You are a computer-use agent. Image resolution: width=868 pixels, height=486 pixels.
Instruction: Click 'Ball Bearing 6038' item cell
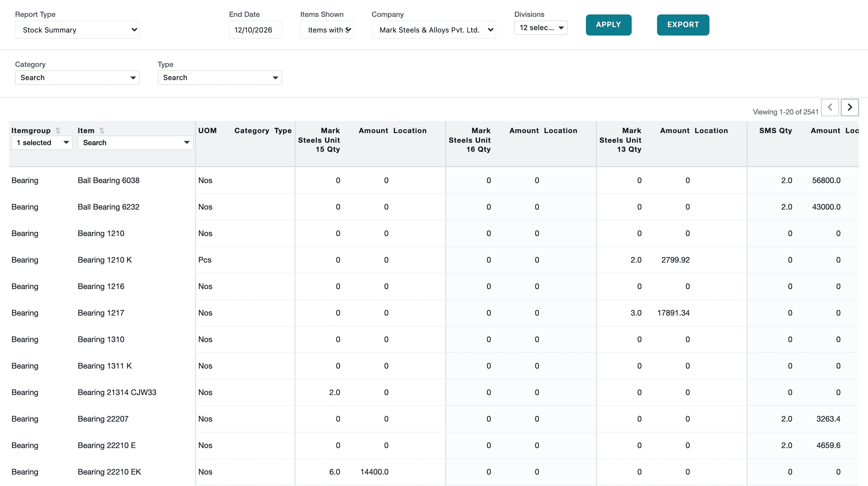pos(108,180)
